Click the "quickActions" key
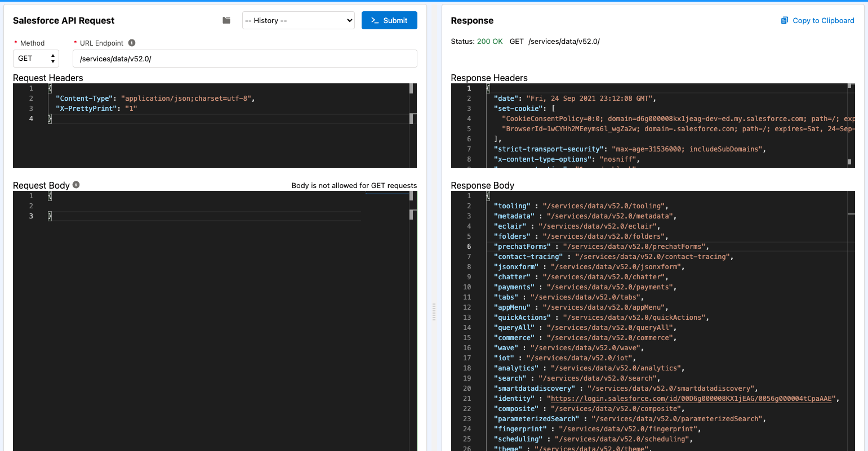 522,318
